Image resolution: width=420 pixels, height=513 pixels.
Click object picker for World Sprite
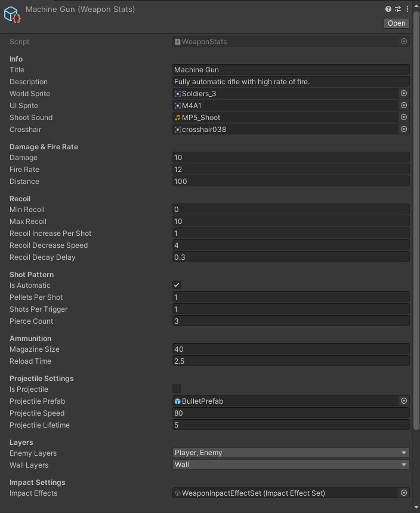coord(404,94)
